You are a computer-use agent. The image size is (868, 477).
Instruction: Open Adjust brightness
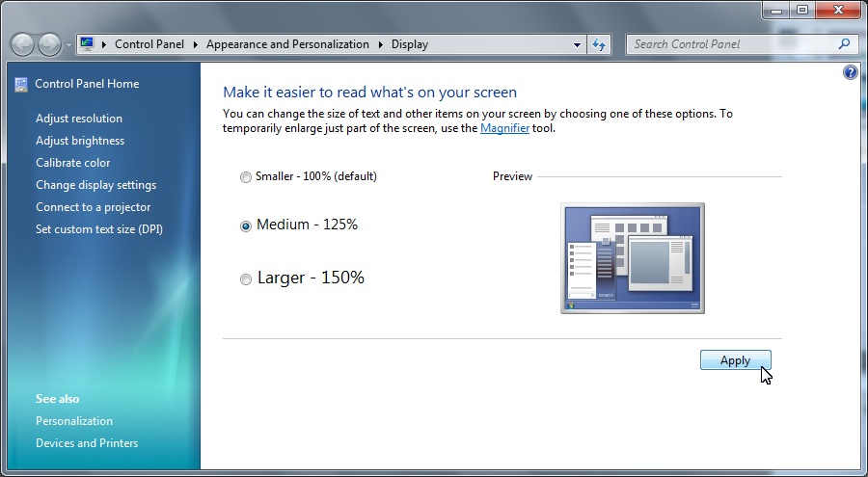pos(80,141)
